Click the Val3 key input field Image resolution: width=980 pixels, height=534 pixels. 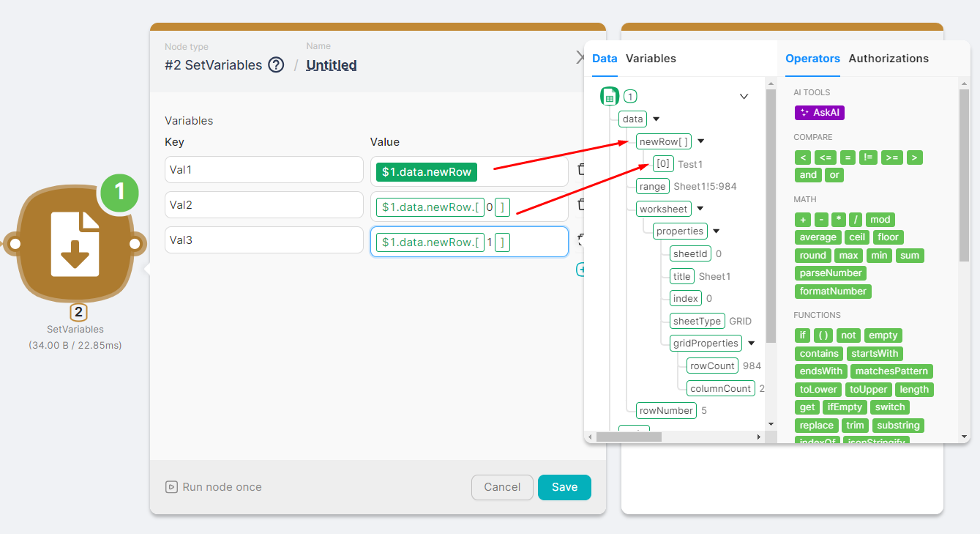tap(264, 240)
